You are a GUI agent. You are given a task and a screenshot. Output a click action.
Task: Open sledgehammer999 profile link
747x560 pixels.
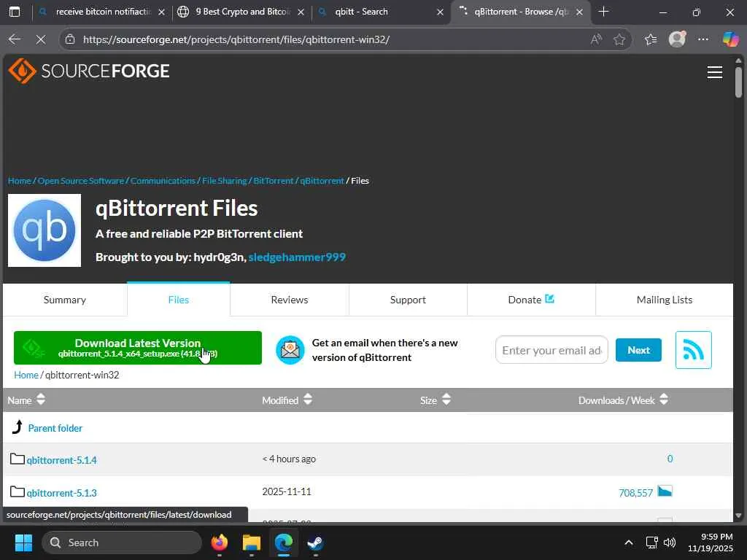pos(297,257)
